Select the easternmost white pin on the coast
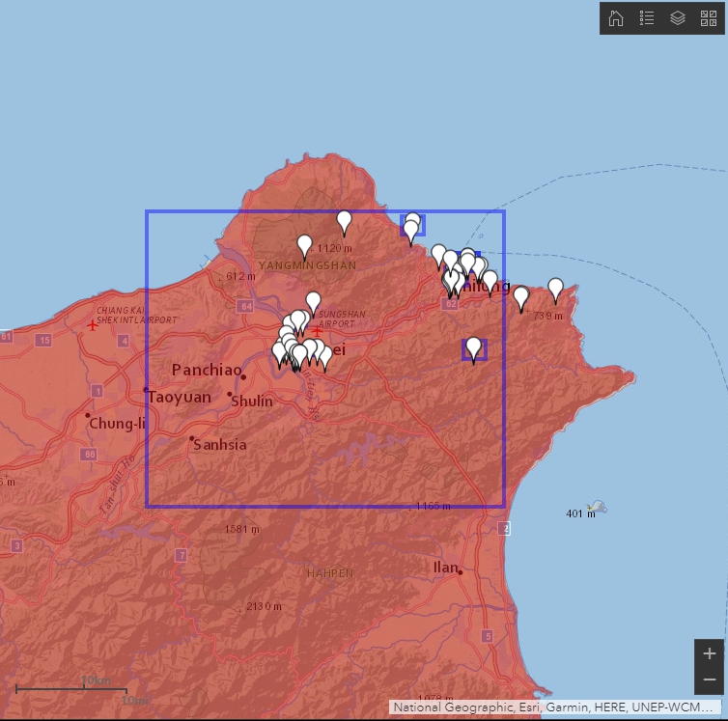The width and height of the screenshot is (728, 721). click(x=556, y=291)
